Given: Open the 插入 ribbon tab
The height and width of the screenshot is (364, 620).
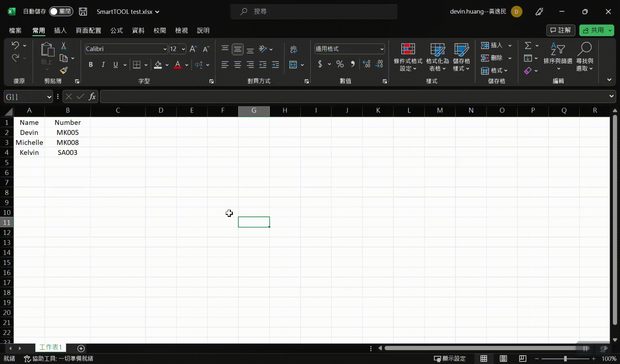Looking at the screenshot, I should pos(60,30).
